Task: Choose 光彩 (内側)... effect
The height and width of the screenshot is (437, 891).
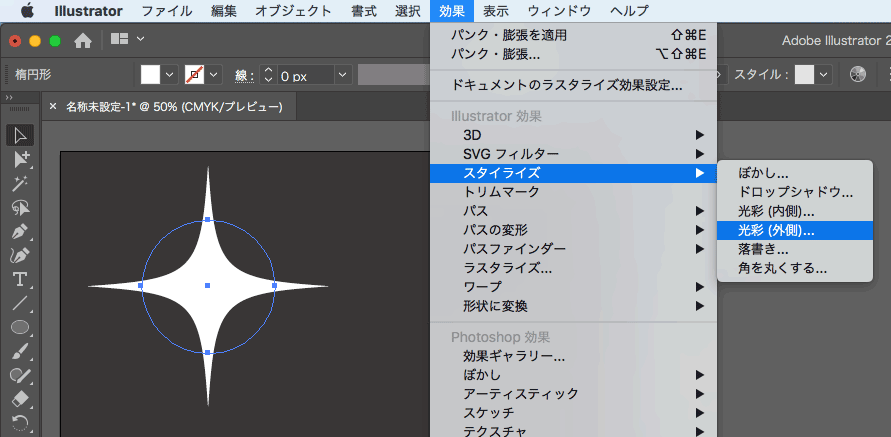Action: tap(794, 211)
